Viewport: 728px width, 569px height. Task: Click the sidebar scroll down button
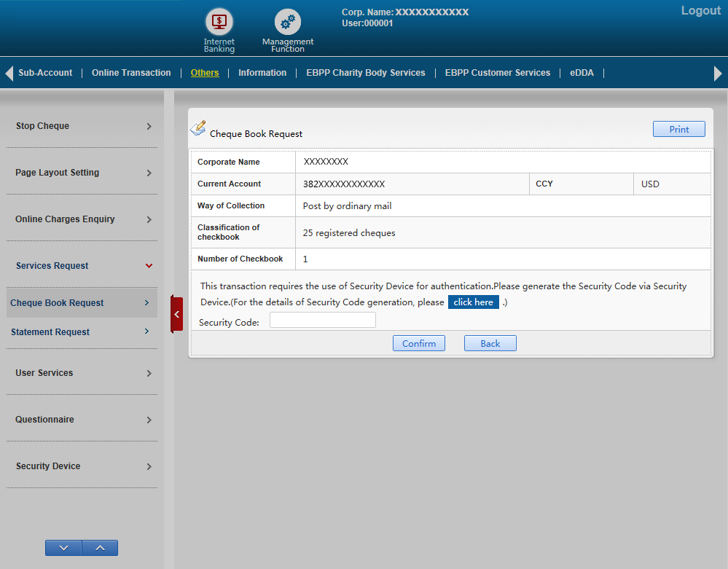[63, 548]
